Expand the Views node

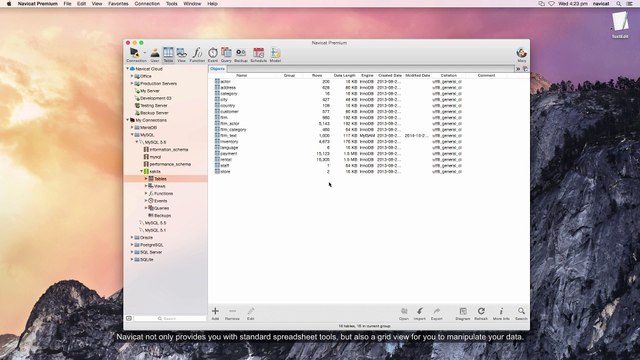pos(146,186)
